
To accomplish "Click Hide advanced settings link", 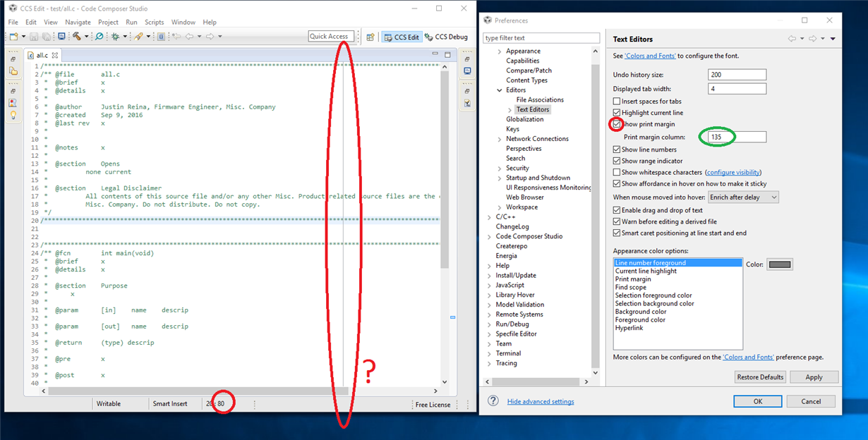I will point(541,401).
